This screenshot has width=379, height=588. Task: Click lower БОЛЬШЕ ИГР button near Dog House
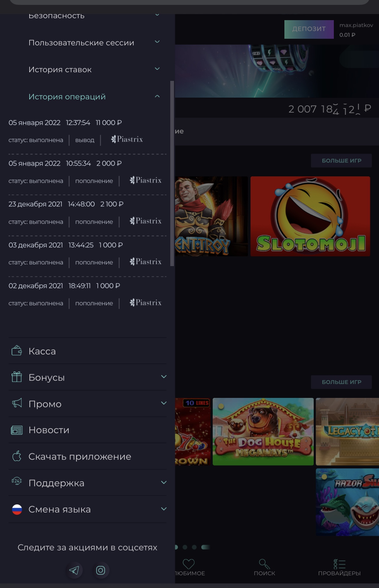(341, 382)
